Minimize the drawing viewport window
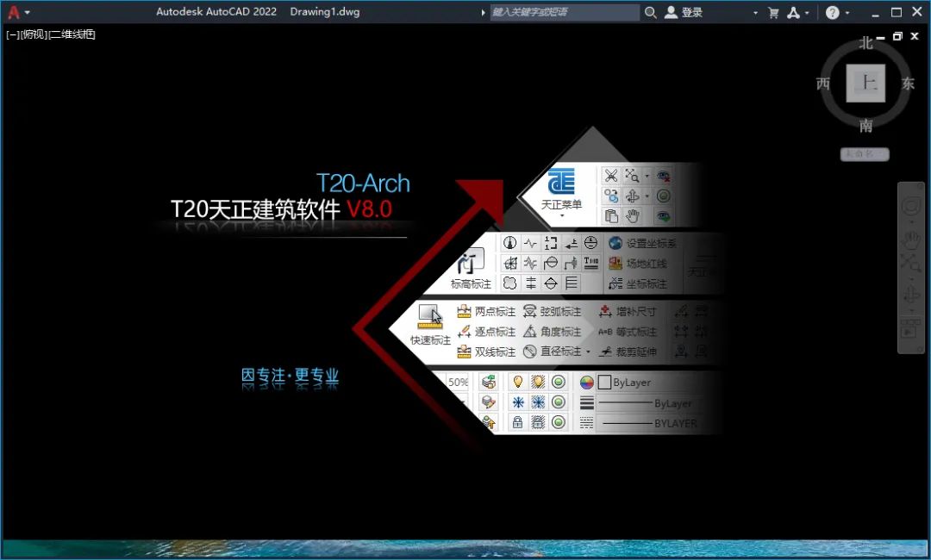 point(880,37)
